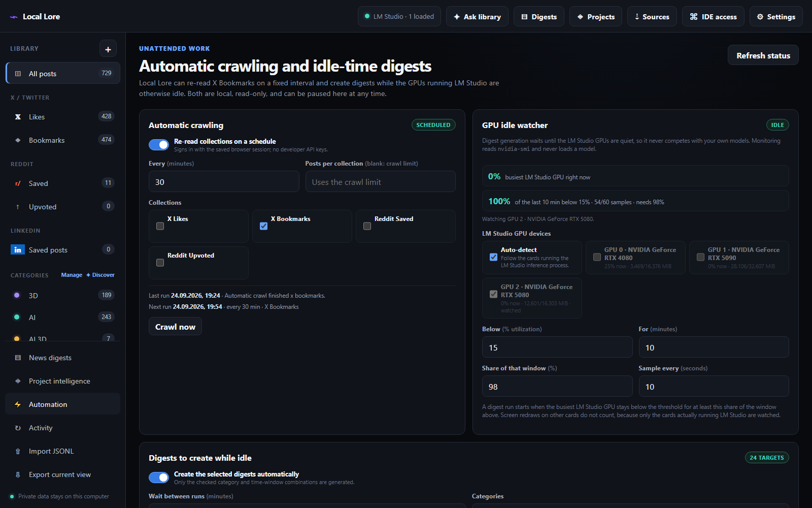The width and height of the screenshot is (812, 508).
Task: Click the Discover categories link
Action: (100, 275)
